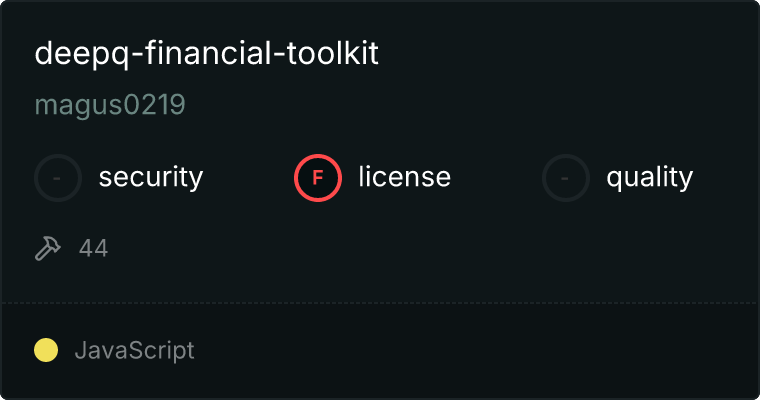The width and height of the screenshot is (760, 400).
Task: Click the dashed divider above the JavaScript footer
Action: [x=380, y=302]
